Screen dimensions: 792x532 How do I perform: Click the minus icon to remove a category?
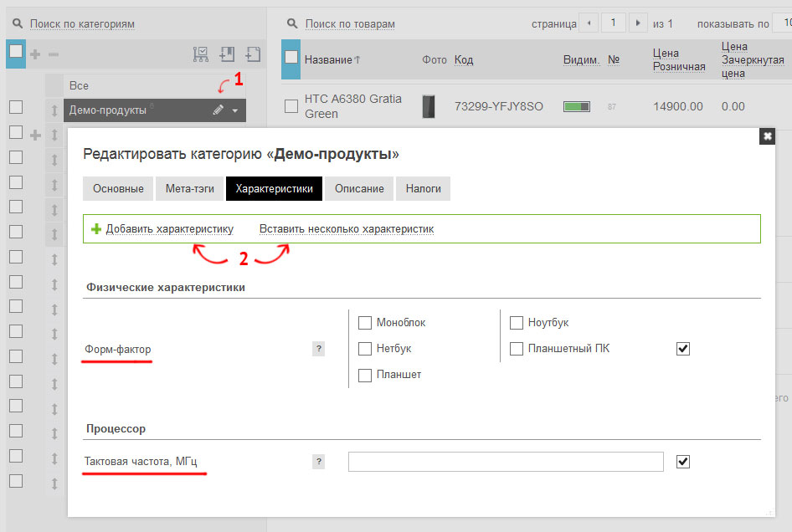tap(54, 54)
